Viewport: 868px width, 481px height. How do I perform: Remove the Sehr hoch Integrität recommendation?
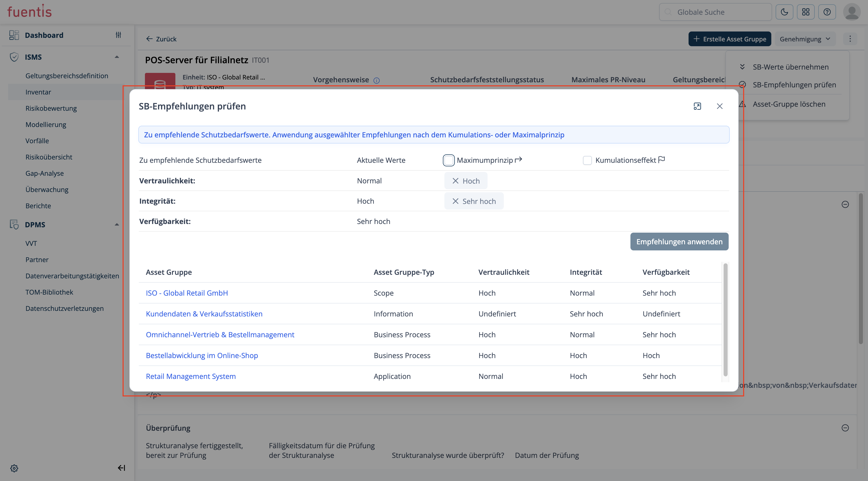coord(455,201)
